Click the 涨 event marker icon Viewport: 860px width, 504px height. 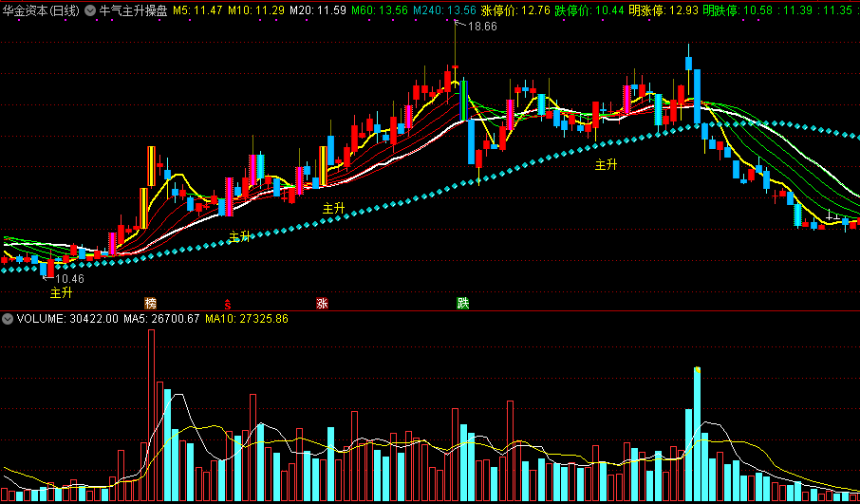click(x=322, y=304)
